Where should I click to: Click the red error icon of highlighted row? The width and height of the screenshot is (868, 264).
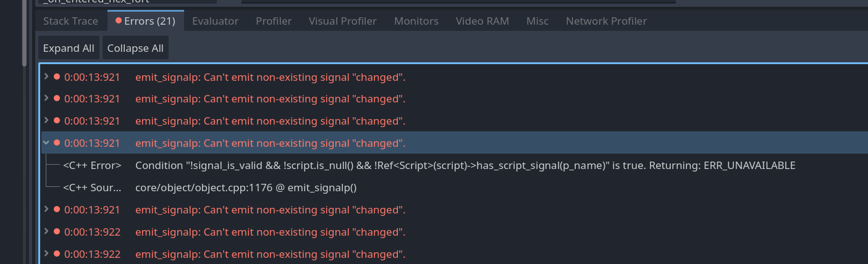(57, 143)
